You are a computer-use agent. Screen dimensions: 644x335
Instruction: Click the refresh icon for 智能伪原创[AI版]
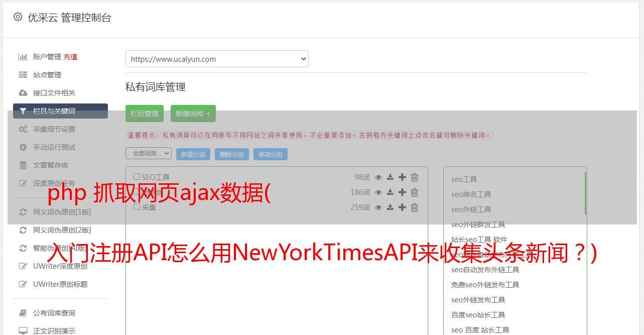23,248
